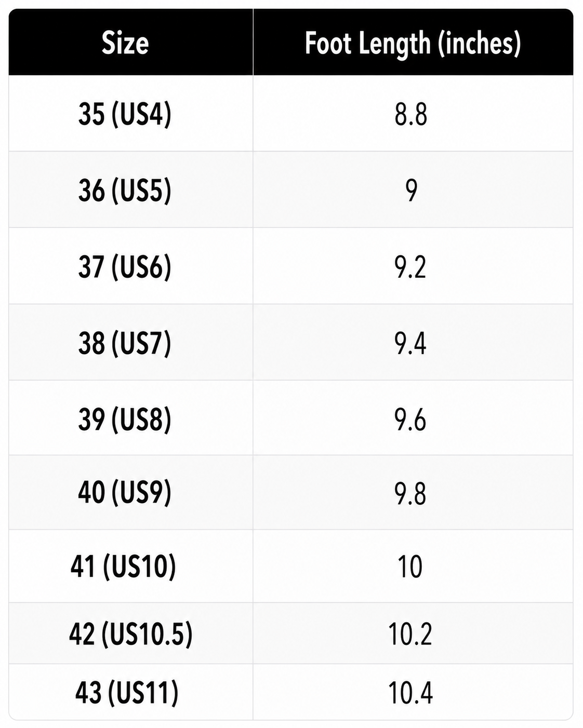
Task: Click the 9.6 foot length value
Action: 410,419
